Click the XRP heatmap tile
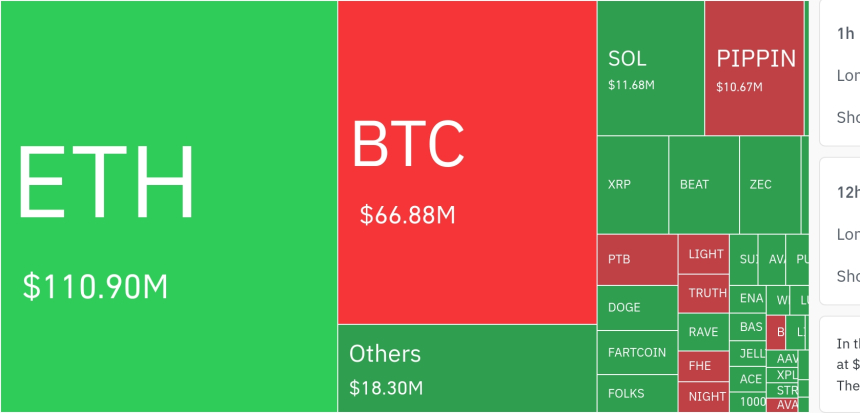This screenshot has height=413, width=860. (632, 185)
